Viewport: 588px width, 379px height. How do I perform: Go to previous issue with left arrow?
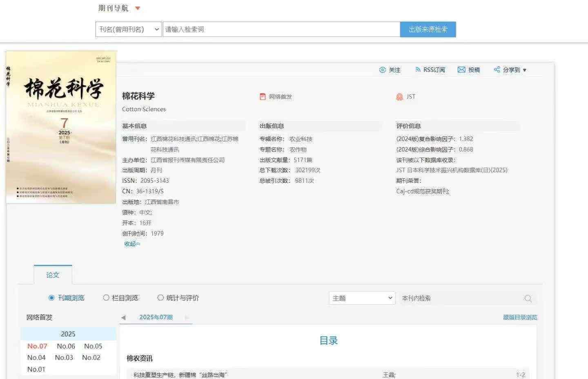[x=123, y=318]
